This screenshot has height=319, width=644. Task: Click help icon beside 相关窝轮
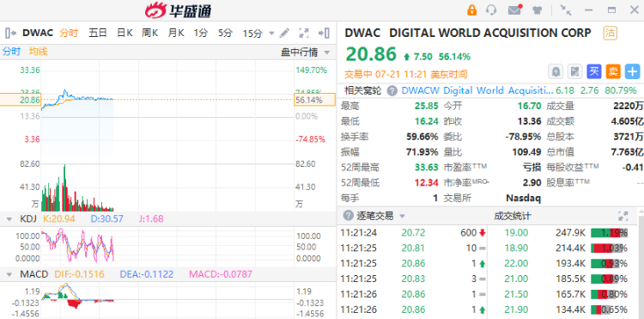pos(392,90)
